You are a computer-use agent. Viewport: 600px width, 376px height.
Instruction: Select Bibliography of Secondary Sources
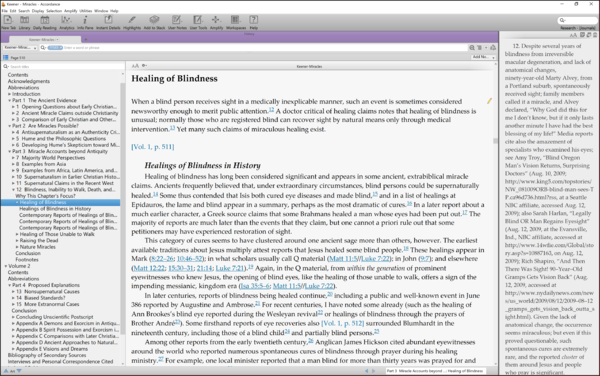tap(47, 355)
